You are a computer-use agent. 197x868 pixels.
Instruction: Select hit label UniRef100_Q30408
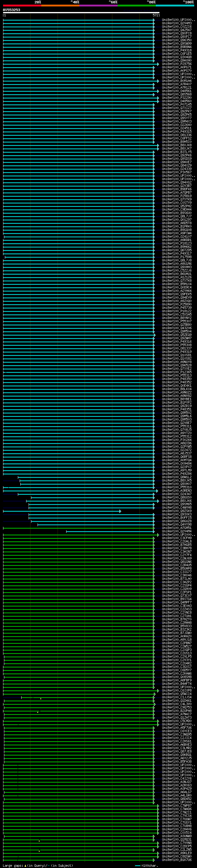[177, 57]
